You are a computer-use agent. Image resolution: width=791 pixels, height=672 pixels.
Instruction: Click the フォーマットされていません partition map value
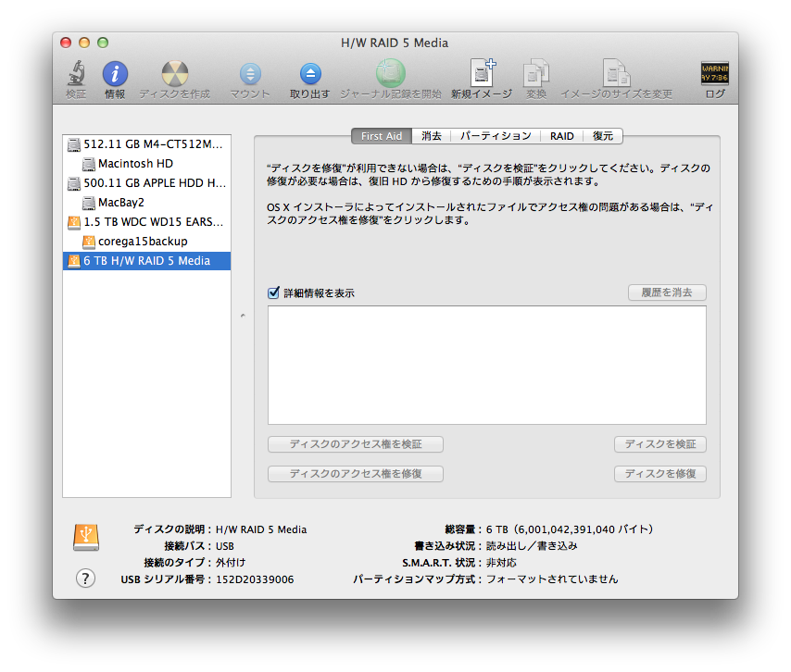(552, 579)
